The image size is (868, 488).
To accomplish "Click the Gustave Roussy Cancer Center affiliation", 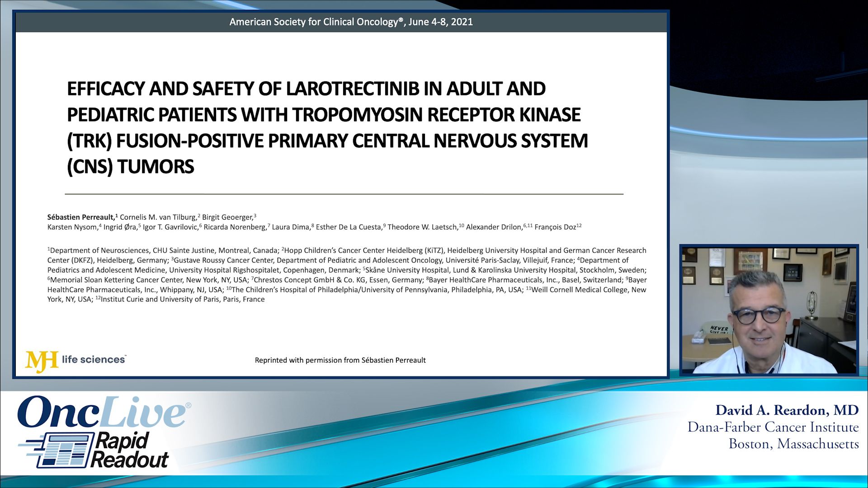I will 373,261.
